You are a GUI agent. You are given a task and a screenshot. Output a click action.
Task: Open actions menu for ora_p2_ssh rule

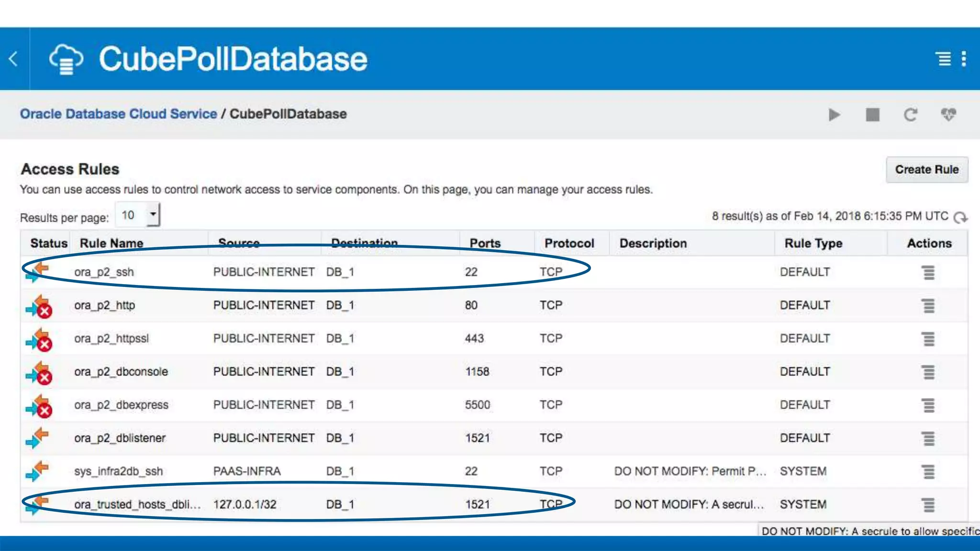click(x=928, y=273)
